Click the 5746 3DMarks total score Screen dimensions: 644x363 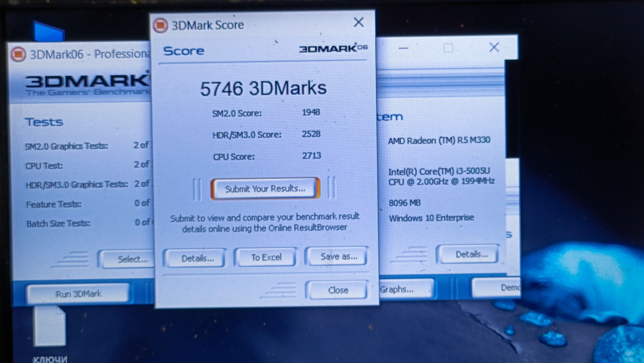pos(263,88)
